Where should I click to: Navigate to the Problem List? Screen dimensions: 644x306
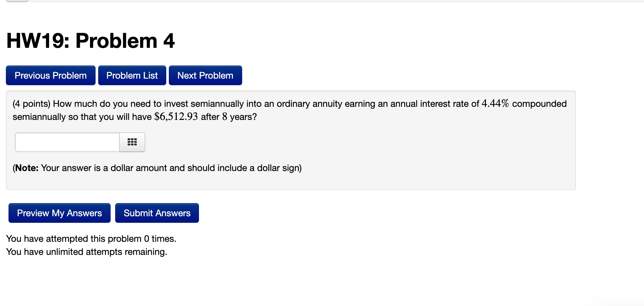(x=132, y=75)
